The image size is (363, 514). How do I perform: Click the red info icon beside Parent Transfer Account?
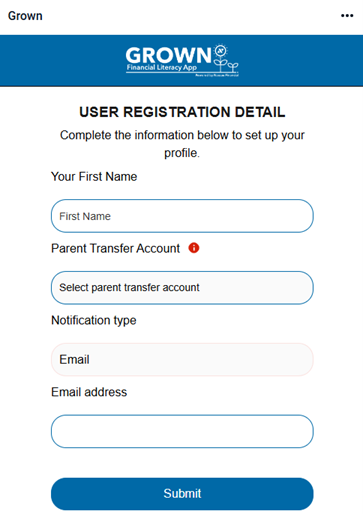tap(194, 248)
